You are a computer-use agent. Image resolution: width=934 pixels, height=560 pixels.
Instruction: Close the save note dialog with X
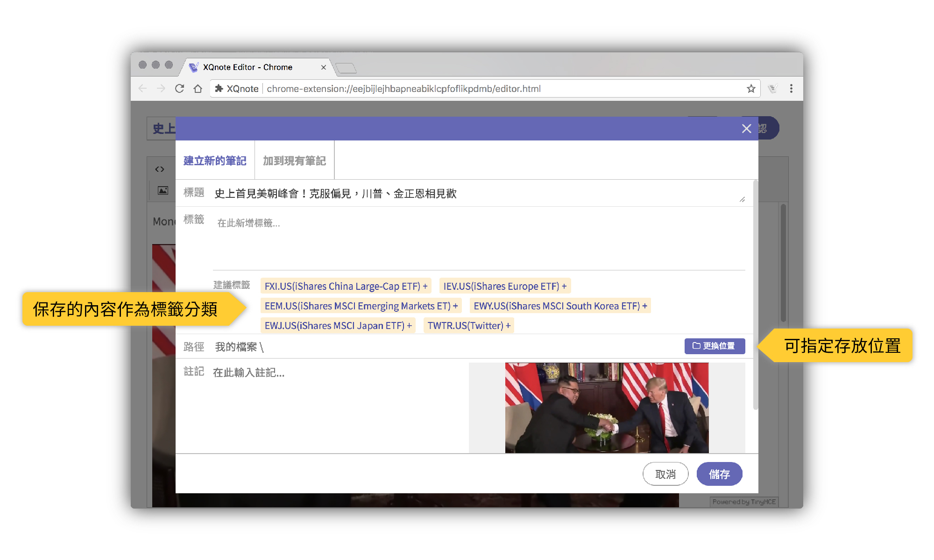tap(746, 129)
